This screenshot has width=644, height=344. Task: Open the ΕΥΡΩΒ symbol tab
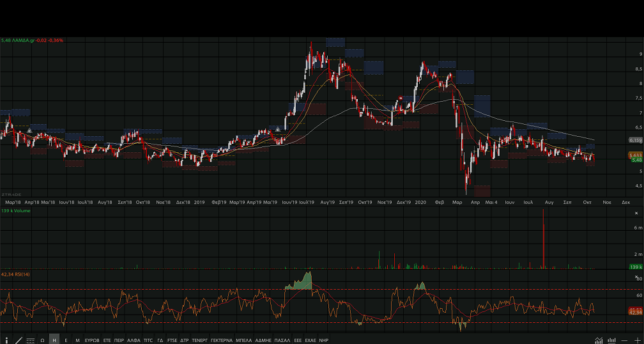[92, 340]
